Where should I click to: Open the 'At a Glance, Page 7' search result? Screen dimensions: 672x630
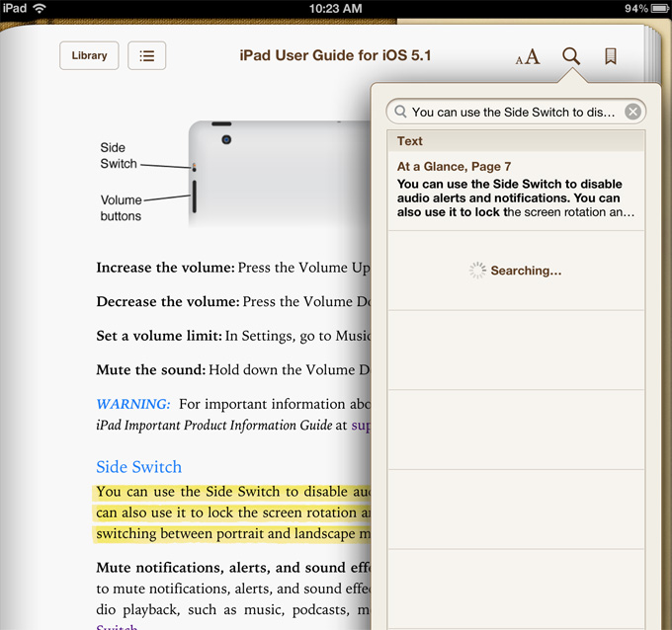pos(516,191)
